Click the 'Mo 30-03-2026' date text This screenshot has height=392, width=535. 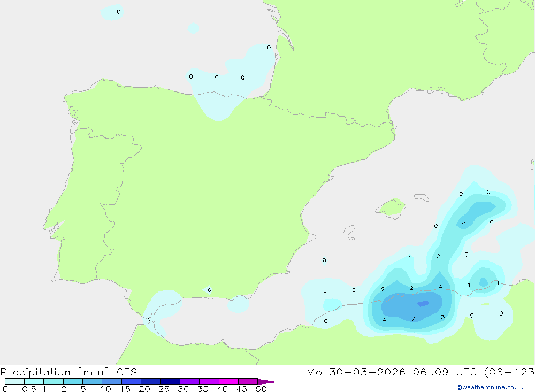[356, 372]
